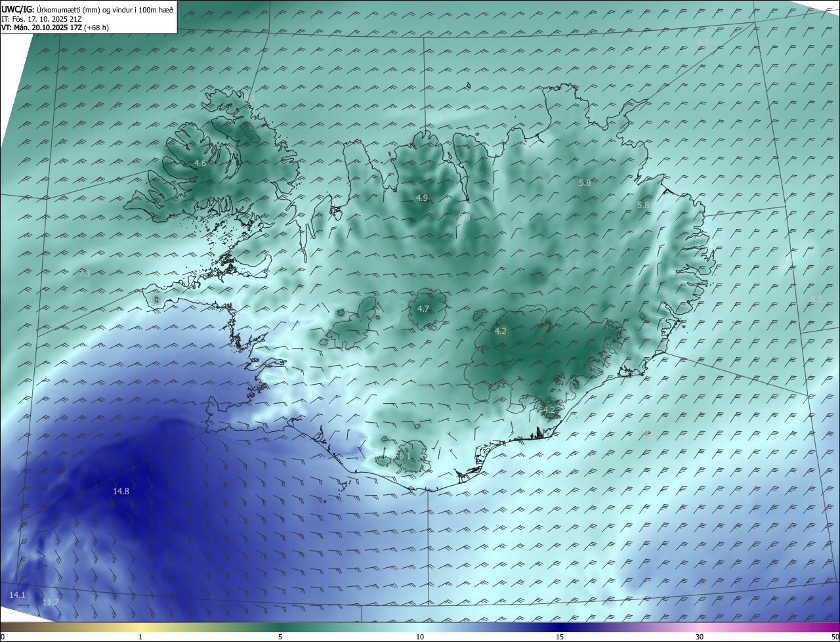Click the color scale tick labeled 10
The image size is (840, 642).
[x=420, y=637]
